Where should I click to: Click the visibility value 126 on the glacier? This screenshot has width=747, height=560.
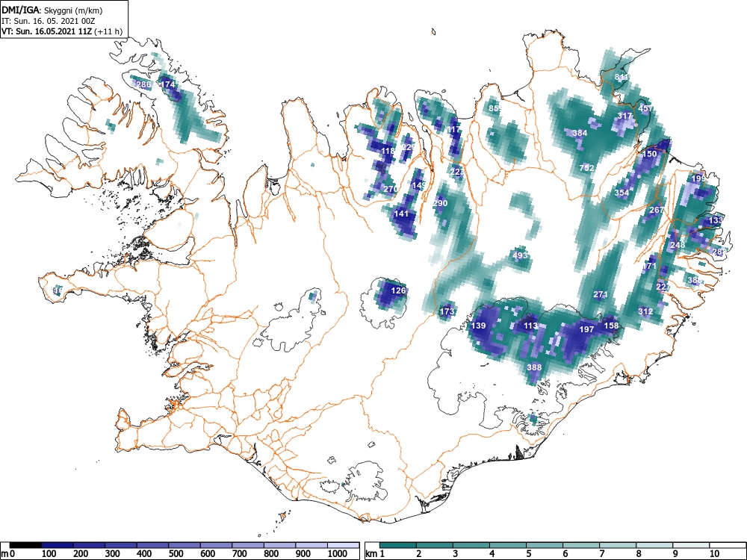tap(398, 290)
